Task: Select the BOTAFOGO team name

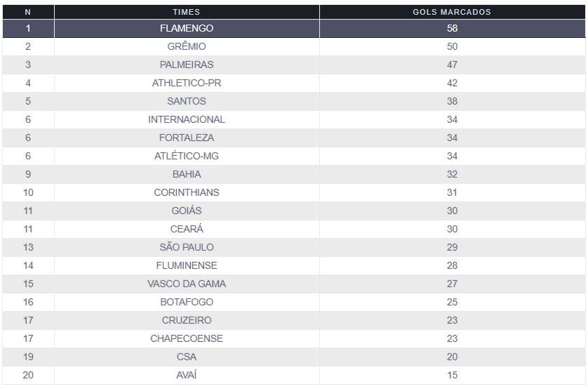Action: 187,302
